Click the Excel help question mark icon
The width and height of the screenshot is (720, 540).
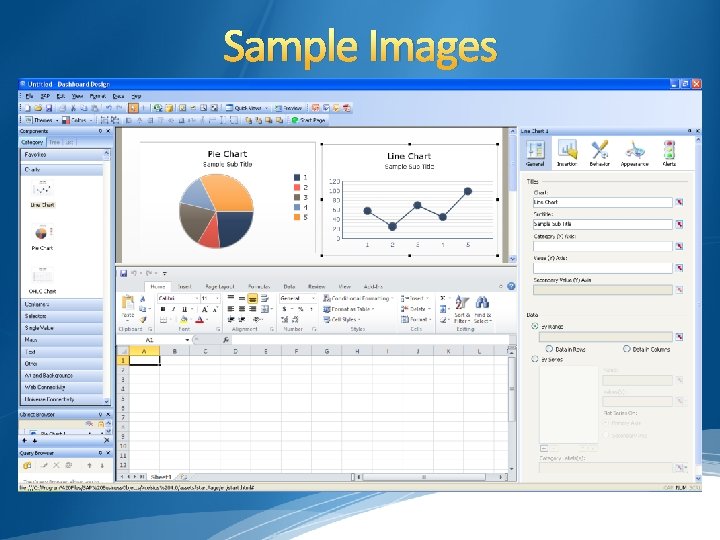click(x=511, y=286)
